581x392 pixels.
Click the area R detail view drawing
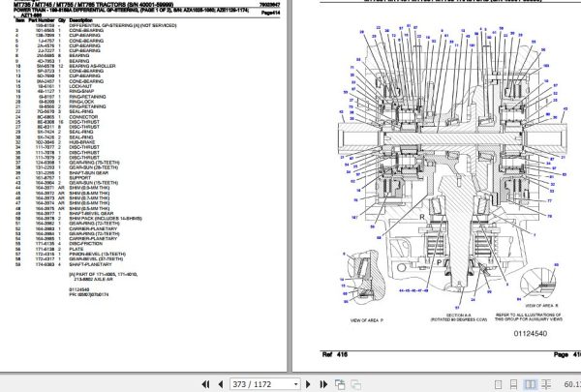[540, 282]
